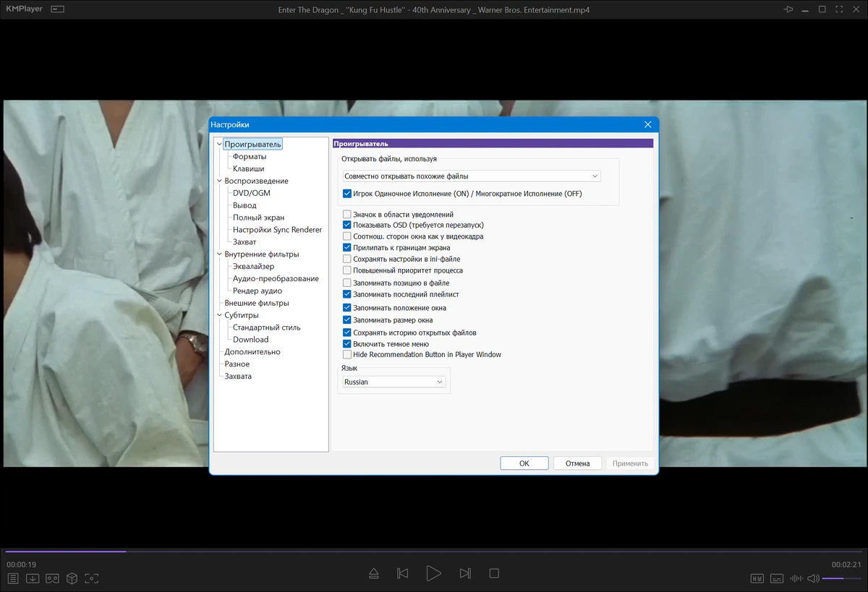Image resolution: width=868 pixels, height=592 pixels.
Task: Click the screen capture focus icon
Action: [x=91, y=578]
